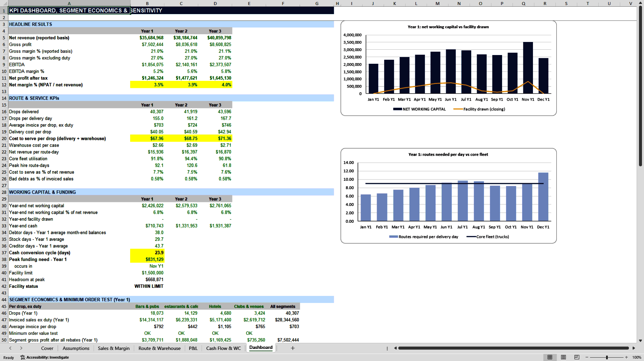Select Hotels average invoice $1,105
Screen dimensions: 644x361
point(215,326)
